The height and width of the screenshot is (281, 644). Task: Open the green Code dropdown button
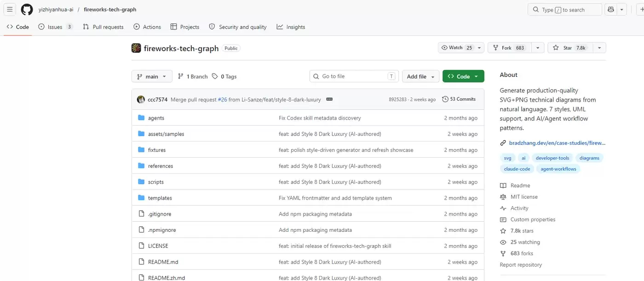(x=463, y=76)
